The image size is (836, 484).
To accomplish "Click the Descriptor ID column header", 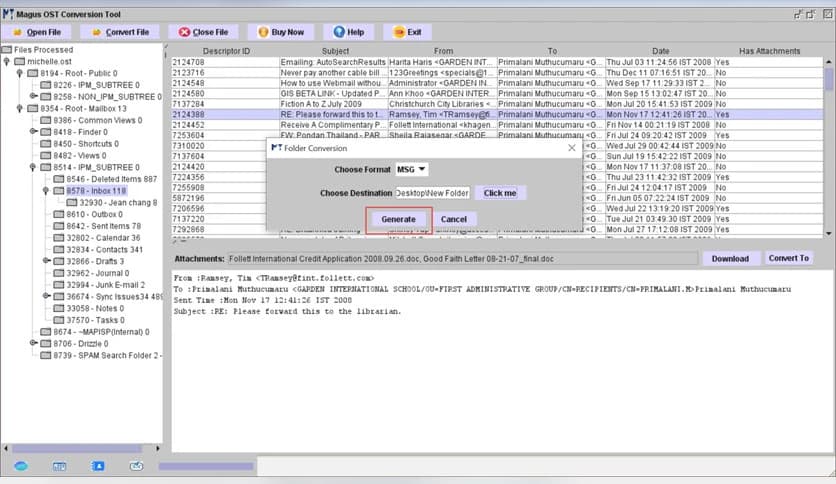I will [x=226, y=51].
